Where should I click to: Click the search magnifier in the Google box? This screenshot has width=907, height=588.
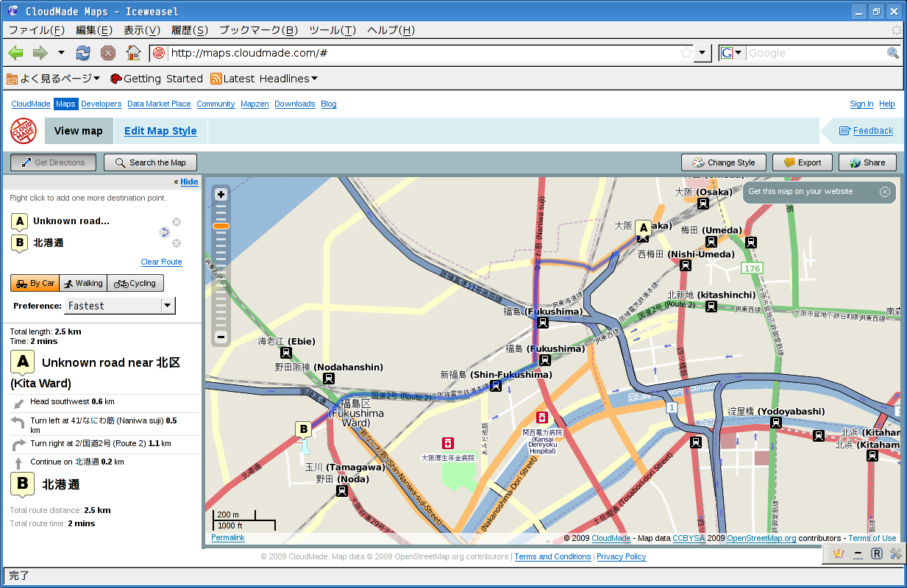[x=893, y=53]
